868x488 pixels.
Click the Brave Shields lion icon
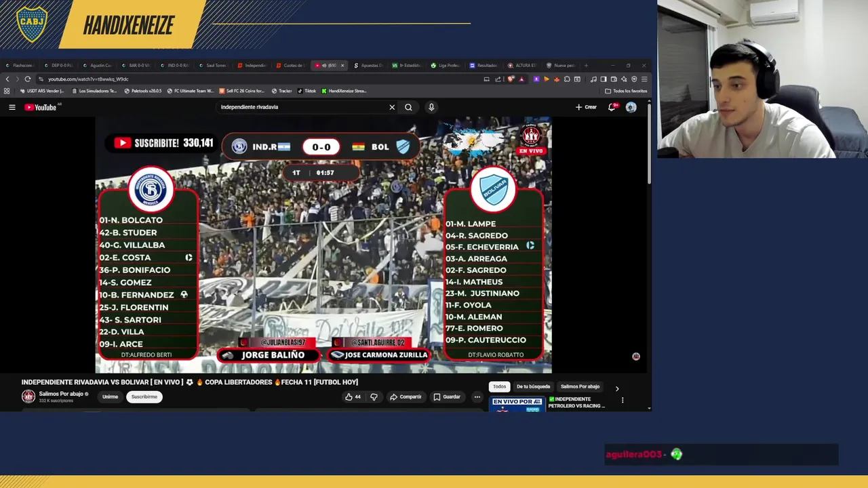510,79
